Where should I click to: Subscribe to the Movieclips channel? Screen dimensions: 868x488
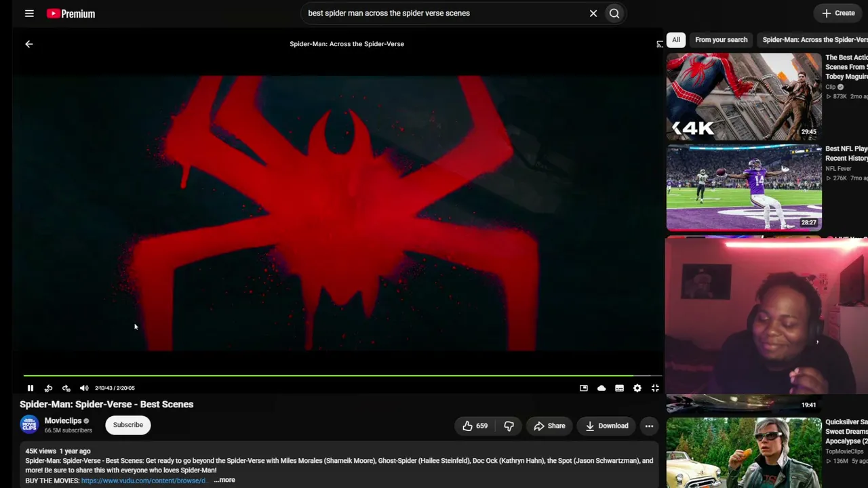click(x=128, y=425)
